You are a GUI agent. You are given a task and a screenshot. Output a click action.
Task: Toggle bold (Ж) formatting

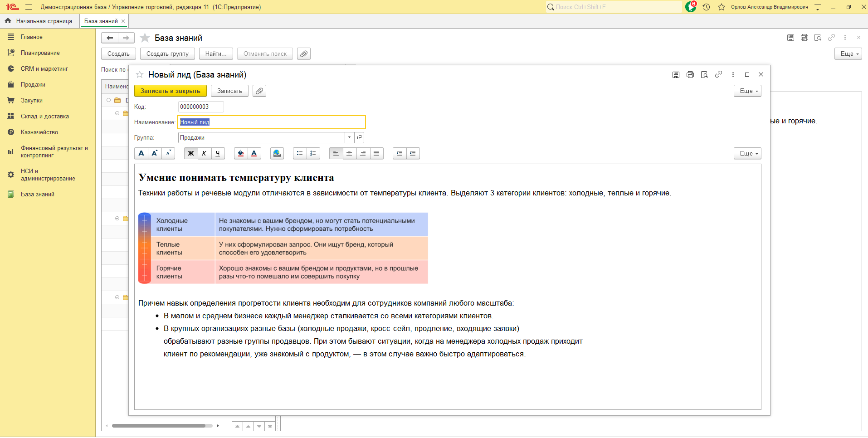[191, 153]
